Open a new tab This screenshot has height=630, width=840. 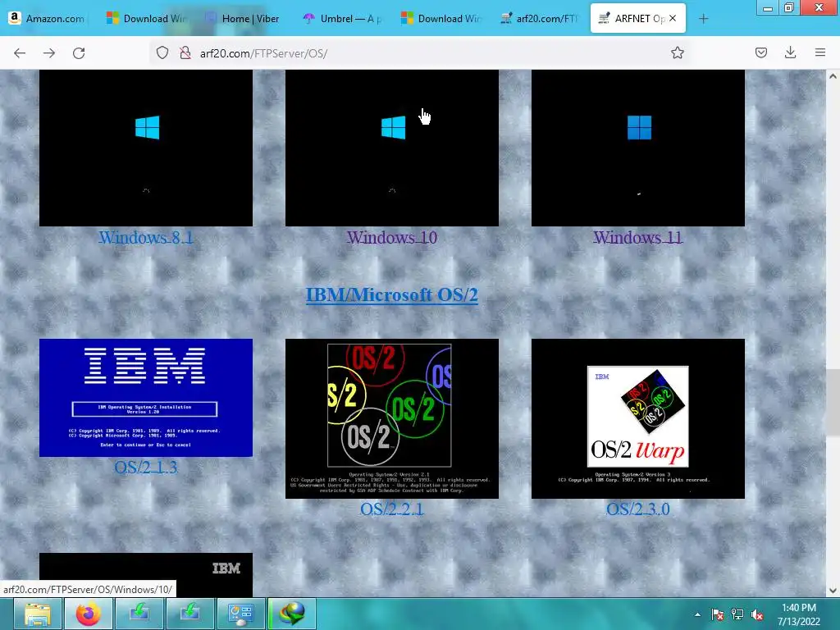[703, 19]
